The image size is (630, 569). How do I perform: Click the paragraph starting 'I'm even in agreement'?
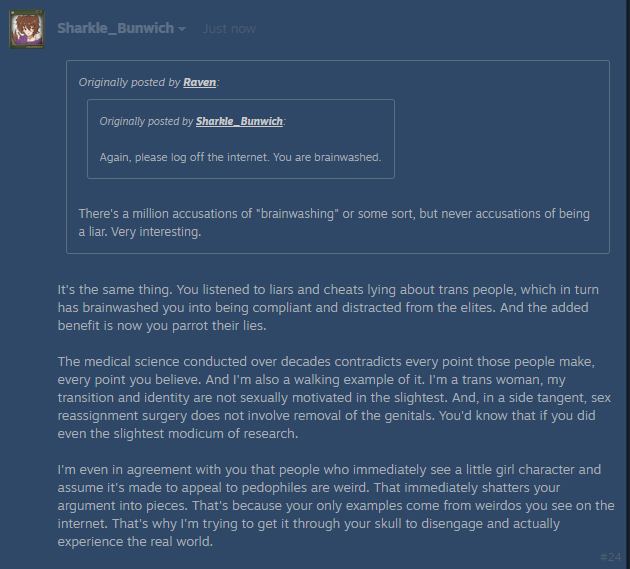[336, 506]
